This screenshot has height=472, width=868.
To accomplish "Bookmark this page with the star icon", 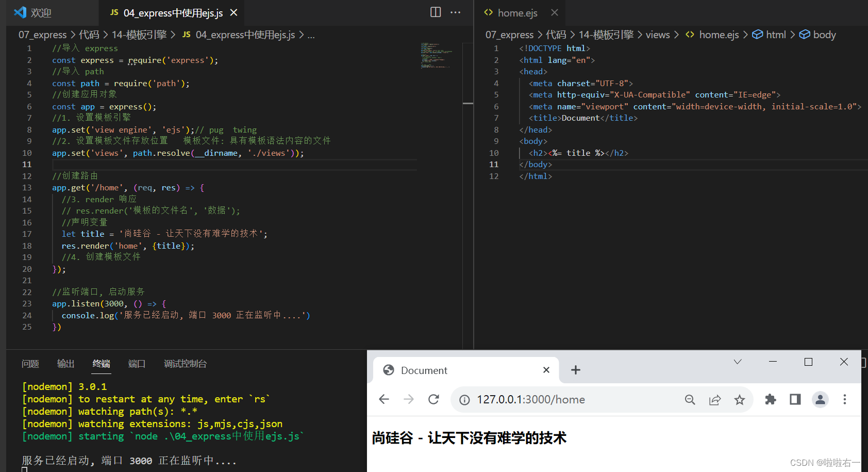I will [740, 400].
